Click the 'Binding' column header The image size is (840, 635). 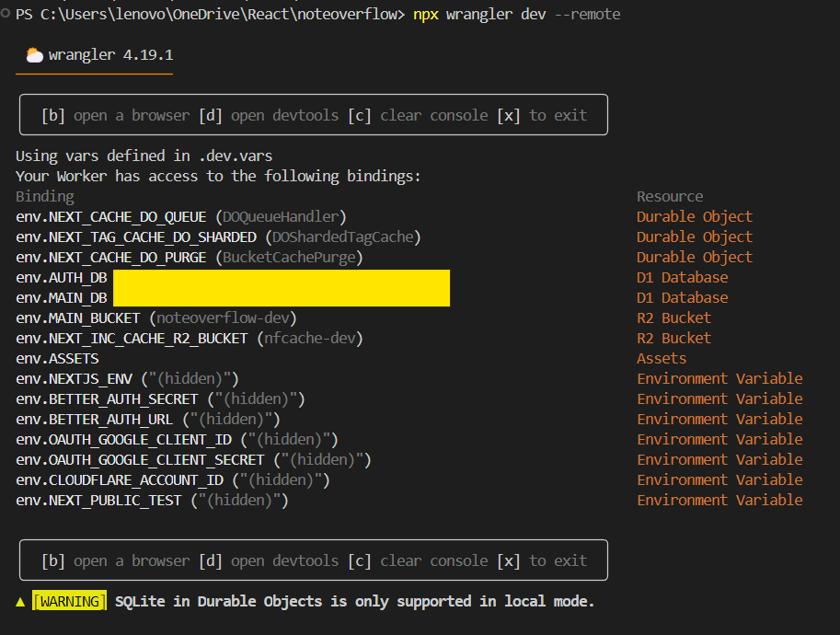tap(45, 197)
